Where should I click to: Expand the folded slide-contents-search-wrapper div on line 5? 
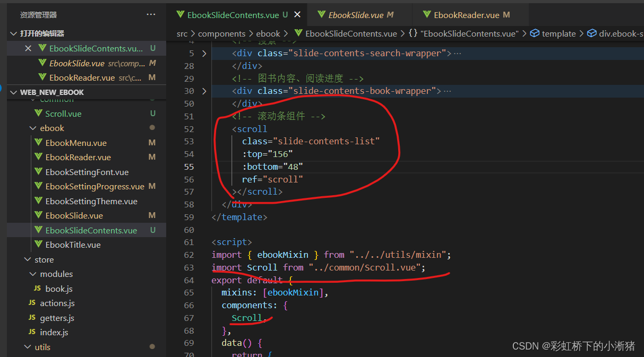[x=204, y=53]
